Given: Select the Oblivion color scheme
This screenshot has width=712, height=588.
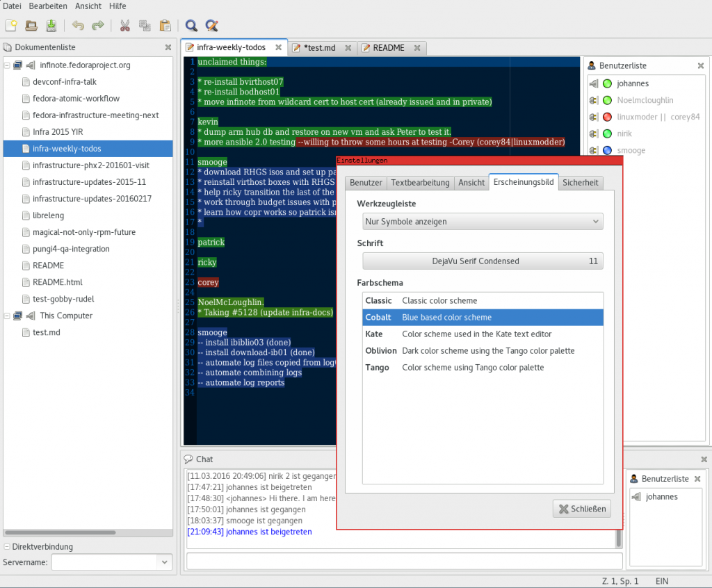Looking at the screenshot, I should (382, 351).
